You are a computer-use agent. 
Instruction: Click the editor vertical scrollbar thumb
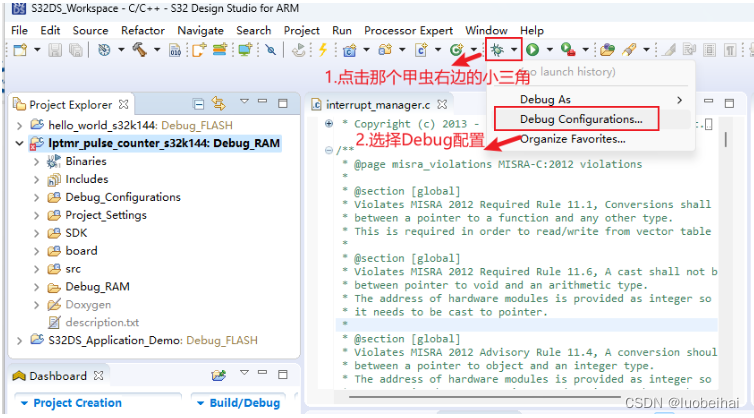[x=726, y=140]
